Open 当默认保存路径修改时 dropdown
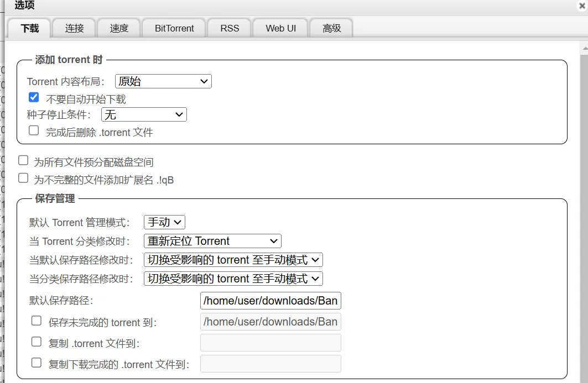Viewport: 588px width, 383px height. tap(233, 260)
